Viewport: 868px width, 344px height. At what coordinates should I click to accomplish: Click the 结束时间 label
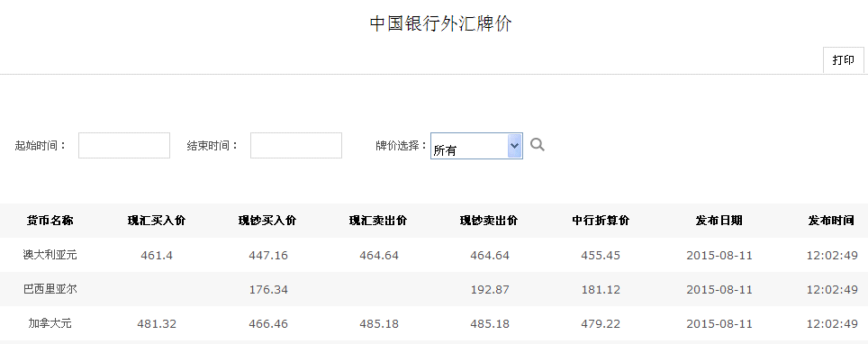pyautogui.click(x=212, y=146)
